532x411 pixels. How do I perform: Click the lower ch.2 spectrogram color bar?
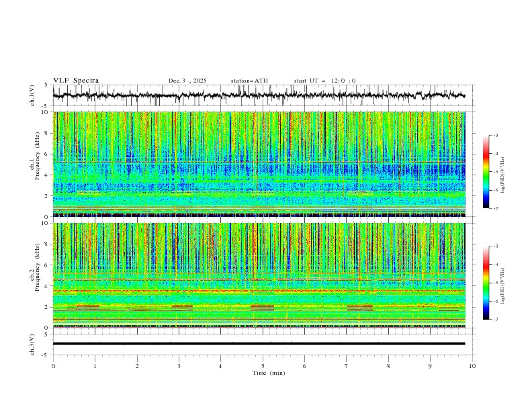click(x=486, y=283)
